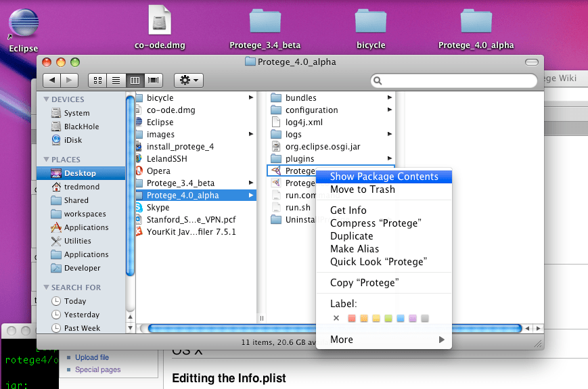The width and height of the screenshot is (588, 389).
Task: Collapse the DEVICES sidebar section
Action: (x=47, y=99)
